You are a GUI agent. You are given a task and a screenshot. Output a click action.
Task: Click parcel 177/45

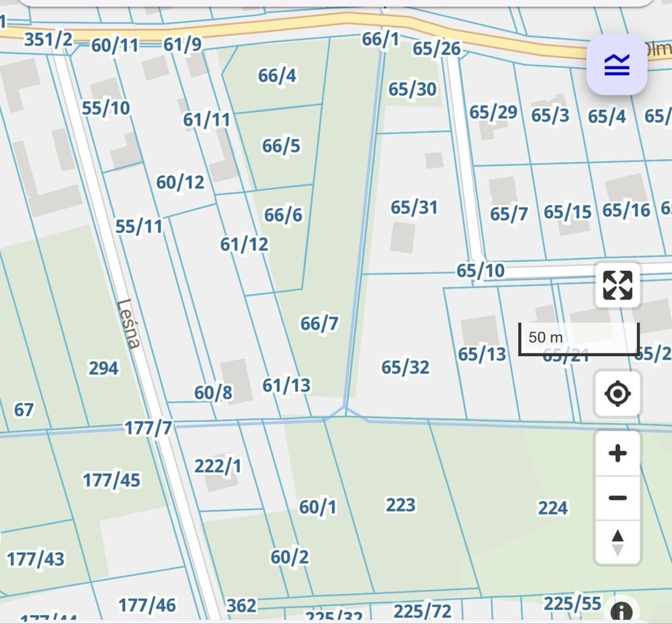pos(112,480)
